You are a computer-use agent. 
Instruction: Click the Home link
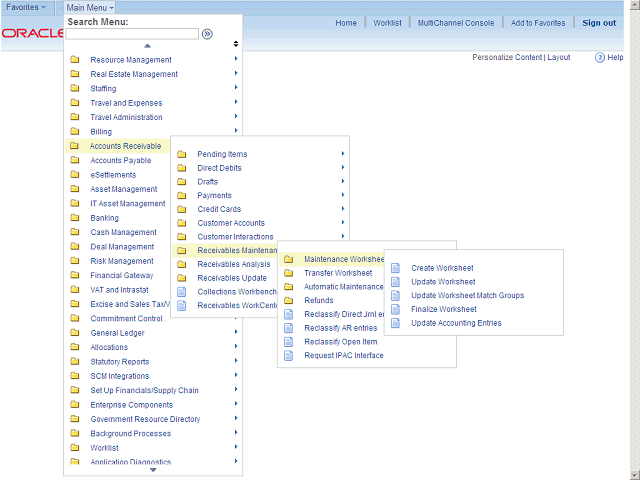[346, 23]
